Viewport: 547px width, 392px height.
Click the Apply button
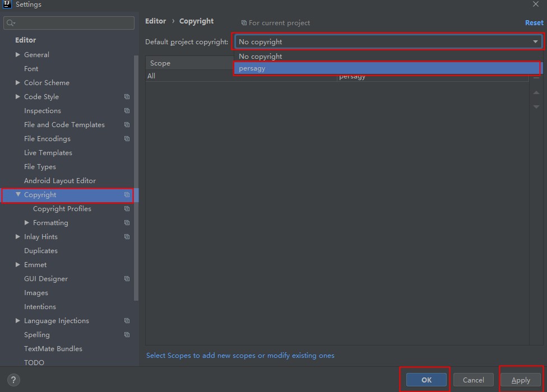(521, 380)
